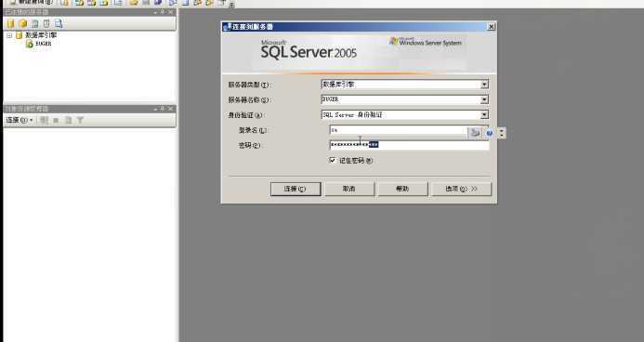The image size is (644, 342).
Task: Close the 连接到服务器 dialog
Action: point(491,27)
